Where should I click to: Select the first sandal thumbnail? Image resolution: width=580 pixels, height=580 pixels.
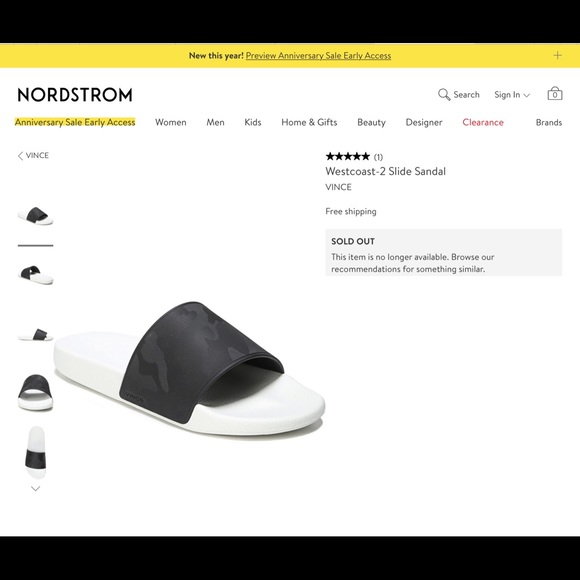[x=36, y=216]
